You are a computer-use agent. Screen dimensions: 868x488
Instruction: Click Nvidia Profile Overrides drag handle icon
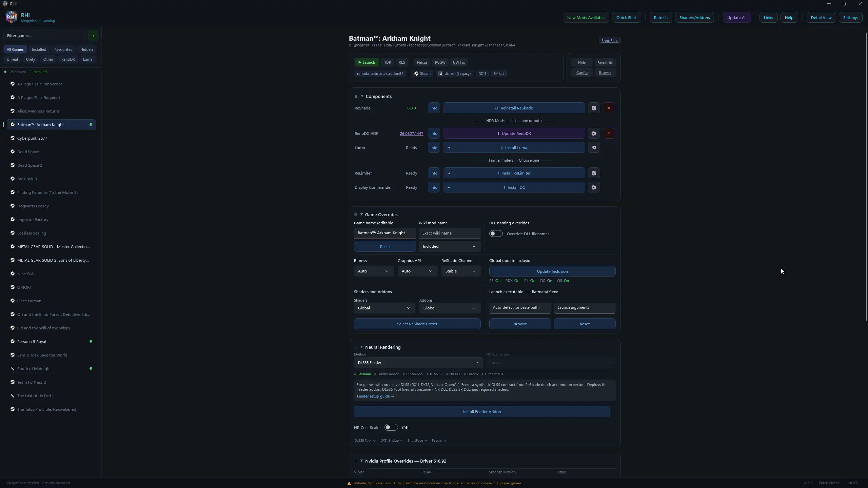tap(355, 461)
